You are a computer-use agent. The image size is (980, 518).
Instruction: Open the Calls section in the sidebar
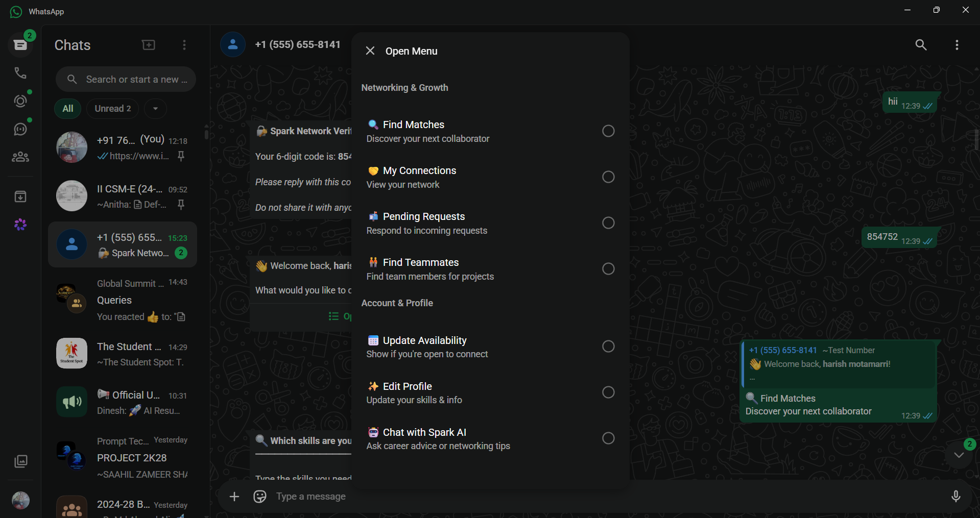20,73
